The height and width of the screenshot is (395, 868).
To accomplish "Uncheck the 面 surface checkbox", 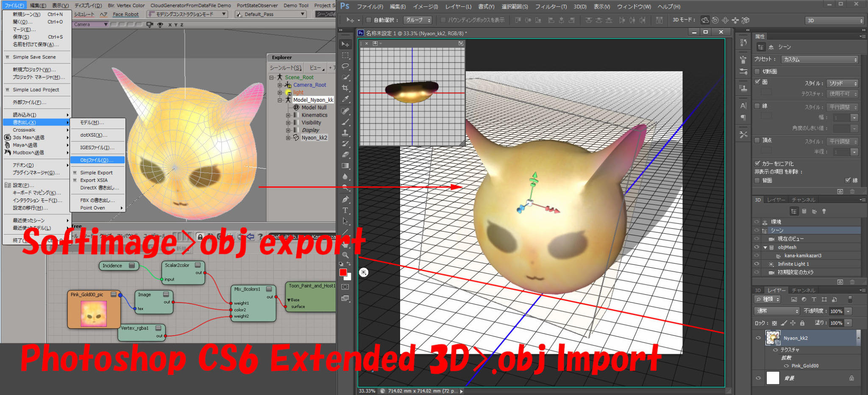I will tap(757, 82).
